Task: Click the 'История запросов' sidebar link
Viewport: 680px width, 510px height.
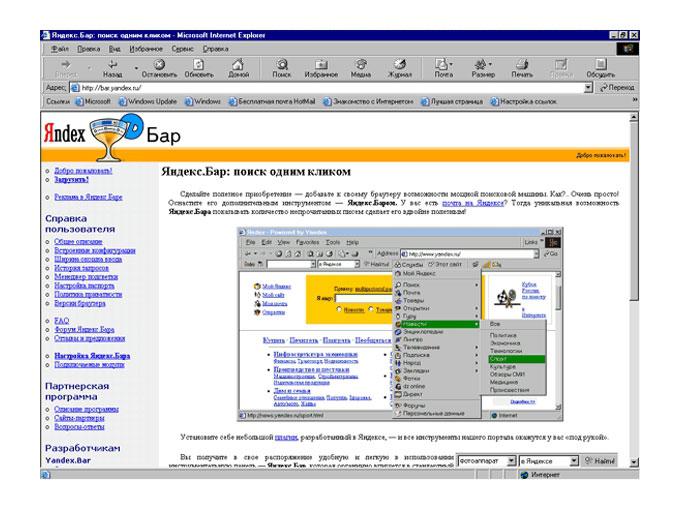Action: 82,268
